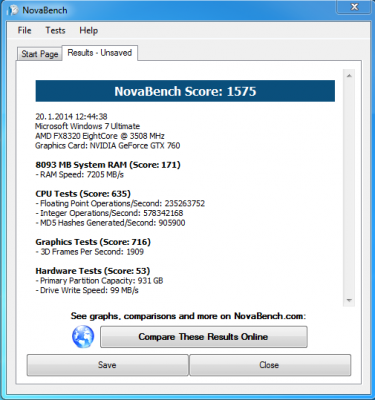Screen dimensions: 375x400
Task: Click the 8093 MB System RAM heading
Action: [108, 165]
